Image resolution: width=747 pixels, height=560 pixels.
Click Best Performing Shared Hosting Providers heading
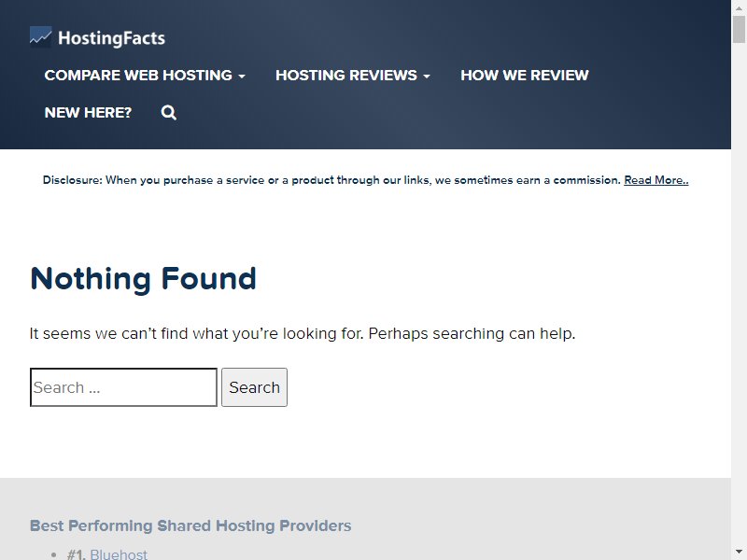click(190, 525)
